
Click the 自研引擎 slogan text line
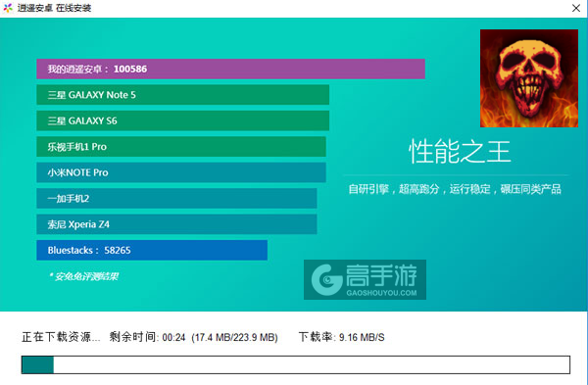click(455, 189)
